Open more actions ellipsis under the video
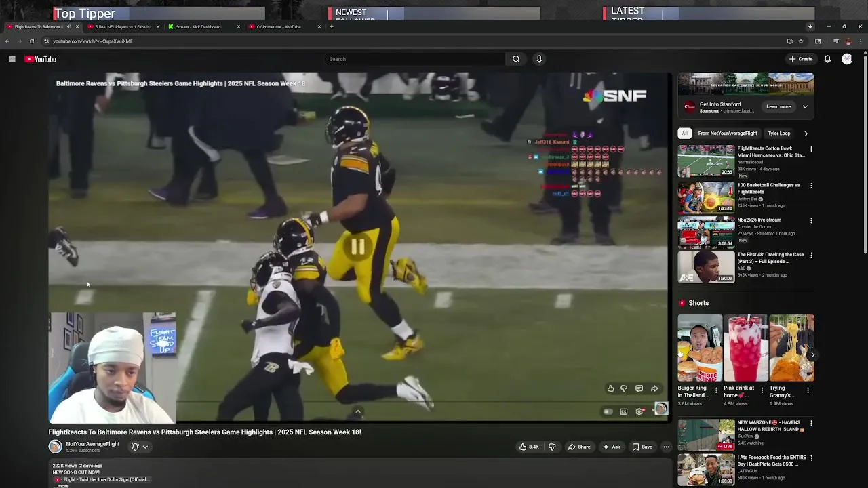868x488 pixels. tap(666, 447)
